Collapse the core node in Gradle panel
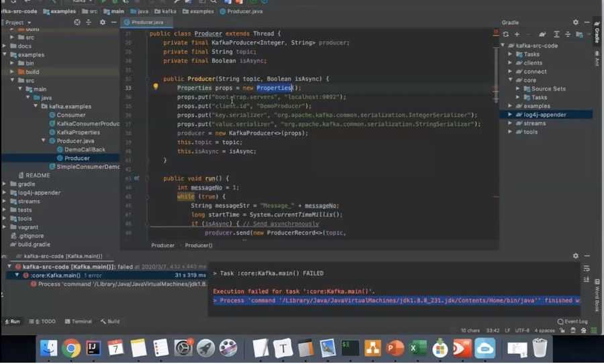Image resolution: width=604 pixels, height=364 pixels. (510, 80)
